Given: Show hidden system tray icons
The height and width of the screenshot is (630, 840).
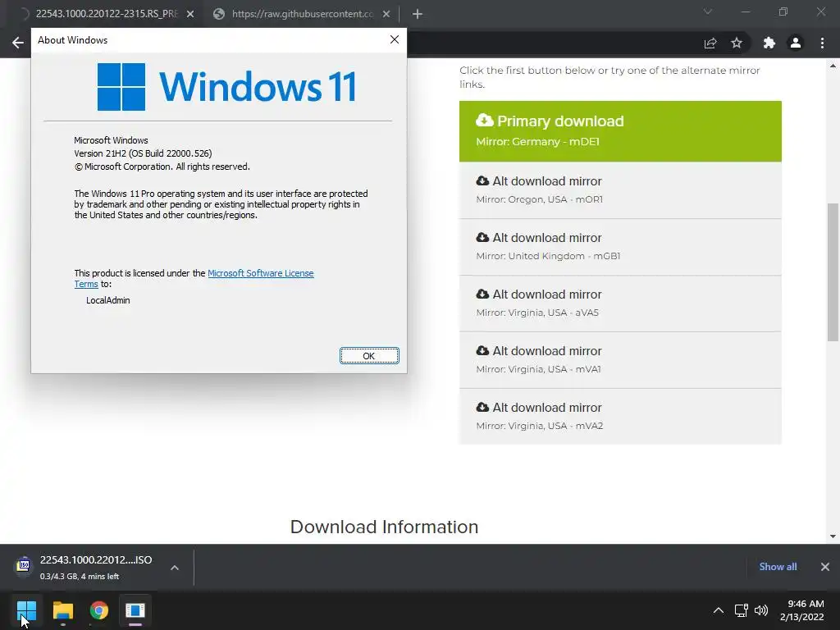Looking at the screenshot, I should (719, 610).
